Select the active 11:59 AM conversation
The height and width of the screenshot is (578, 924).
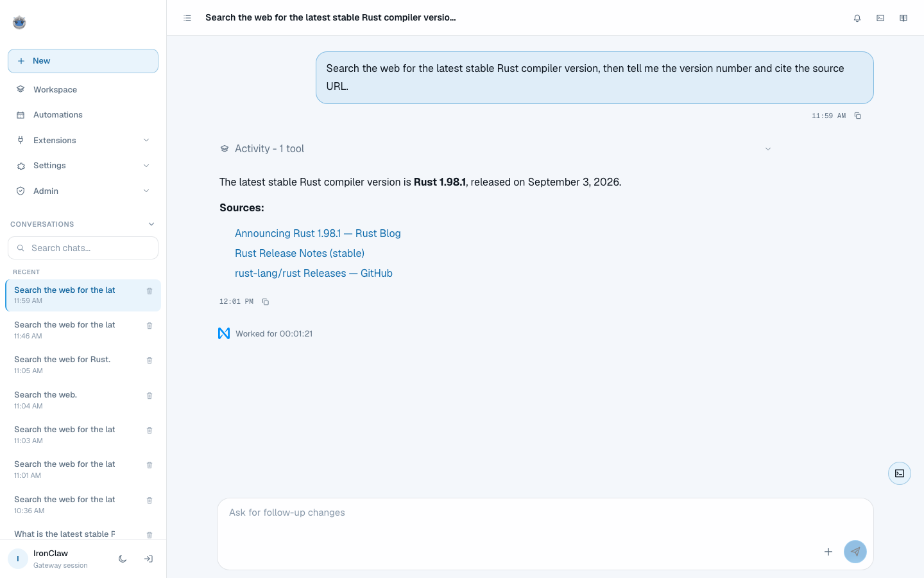(x=83, y=295)
